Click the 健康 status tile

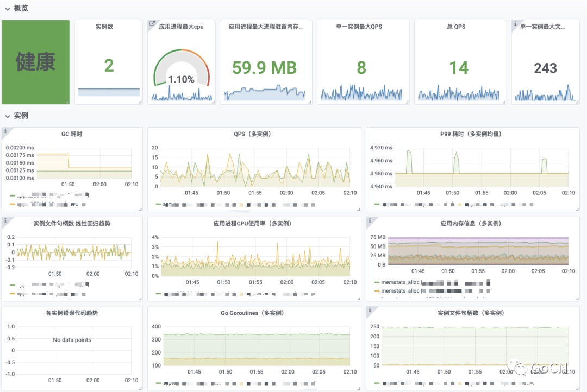35,62
